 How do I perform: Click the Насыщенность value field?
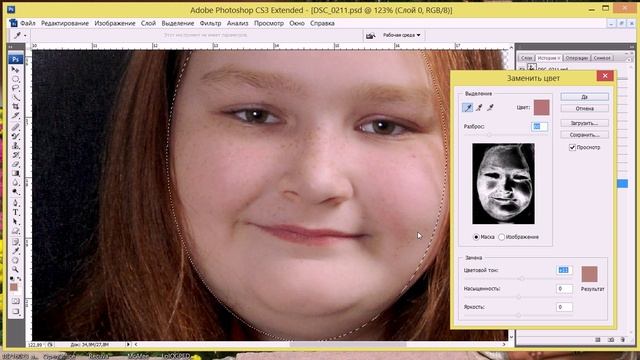564,289
